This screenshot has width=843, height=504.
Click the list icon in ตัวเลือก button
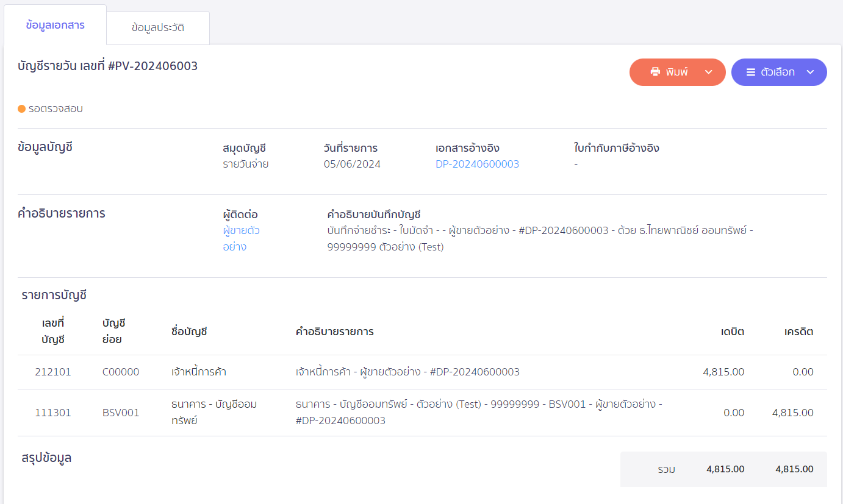tap(751, 72)
